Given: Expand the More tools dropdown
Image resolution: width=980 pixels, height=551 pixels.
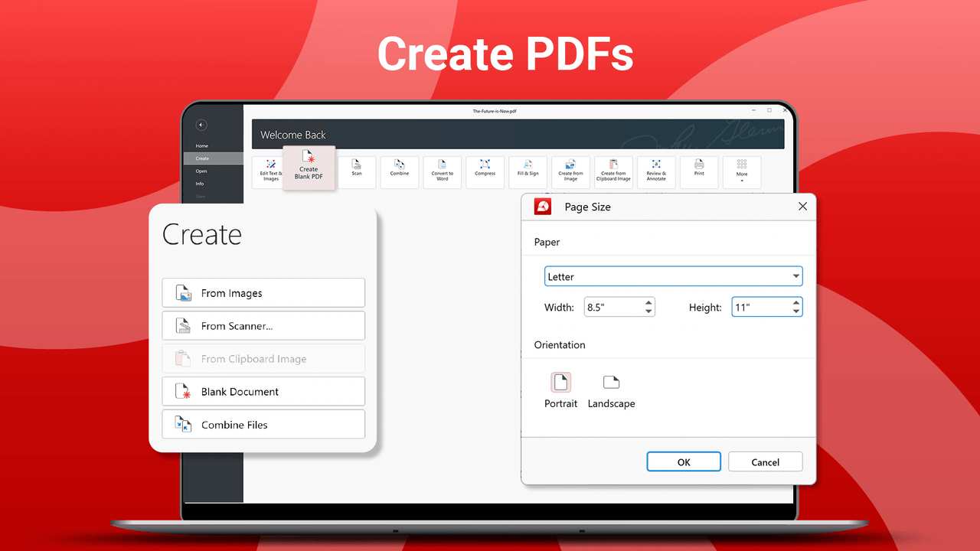Looking at the screenshot, I should coord(742,171).
